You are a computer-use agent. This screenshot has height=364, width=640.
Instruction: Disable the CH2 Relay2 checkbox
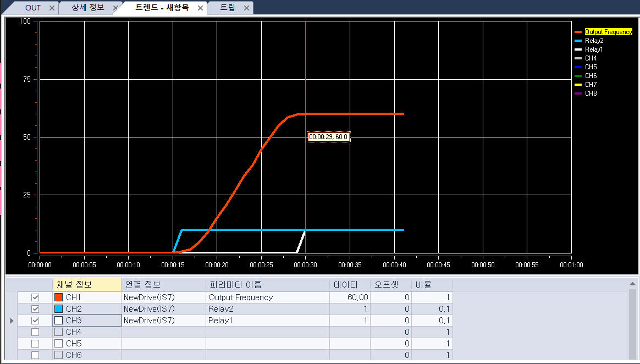pos(35,308)
